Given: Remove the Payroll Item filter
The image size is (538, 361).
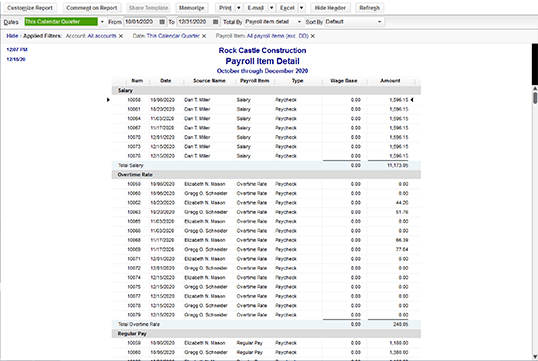Looking at the screenshot, I should click(313, 36).
